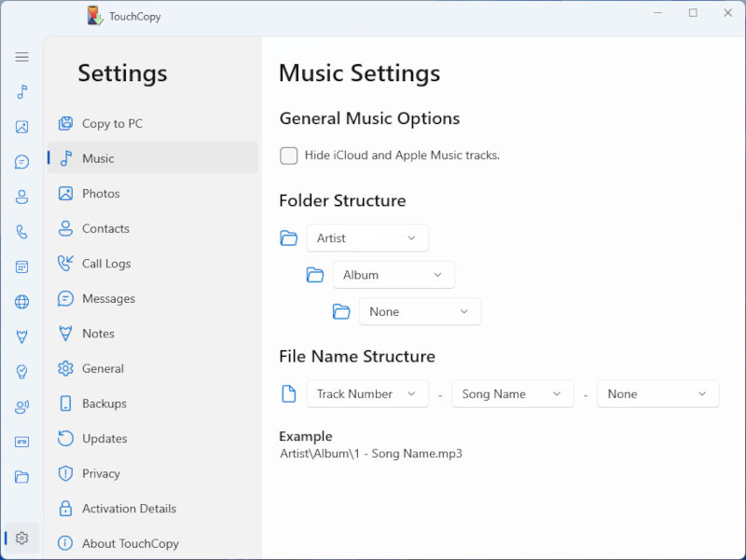Click the Backups phone settings icon
The width and height of the screenshot is (746, 560).
coord(65,403)
